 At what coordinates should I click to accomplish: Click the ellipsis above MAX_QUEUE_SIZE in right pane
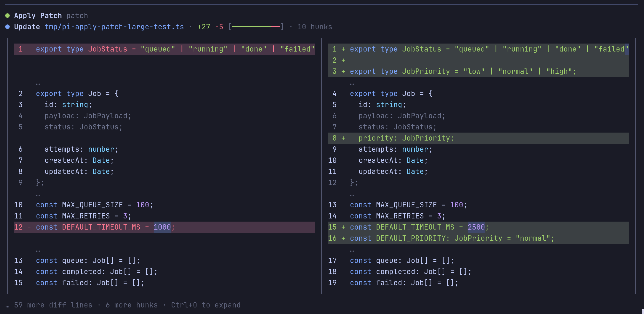pos(352,196)
